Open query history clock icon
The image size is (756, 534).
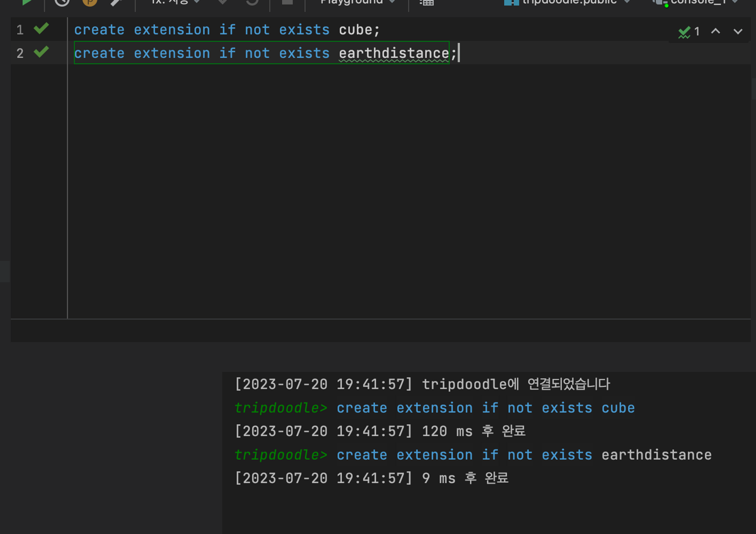pyautogui.click(x=62, y=2)
